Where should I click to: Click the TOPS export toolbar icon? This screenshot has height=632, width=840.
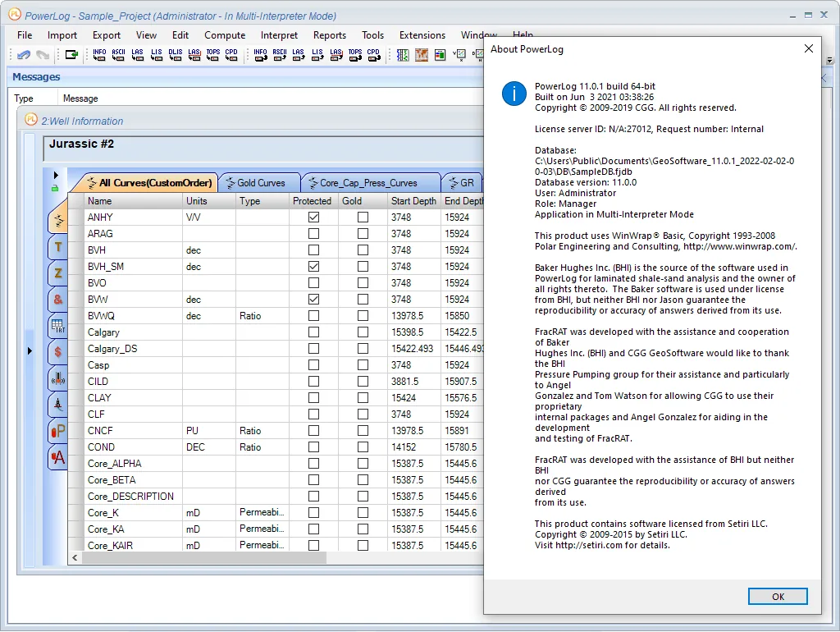pyautogui.click(x=354, y=55)
